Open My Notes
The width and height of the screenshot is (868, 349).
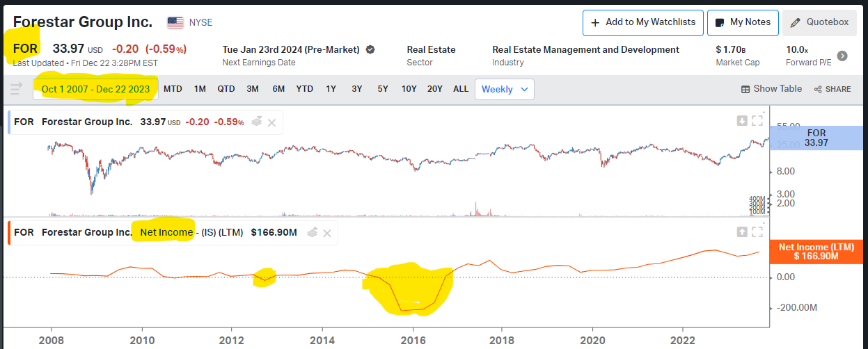click(743, 22)
